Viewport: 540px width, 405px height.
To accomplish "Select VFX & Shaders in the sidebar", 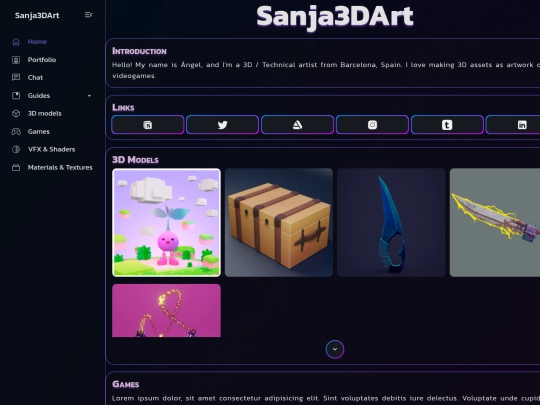I will tap(52, 149).
